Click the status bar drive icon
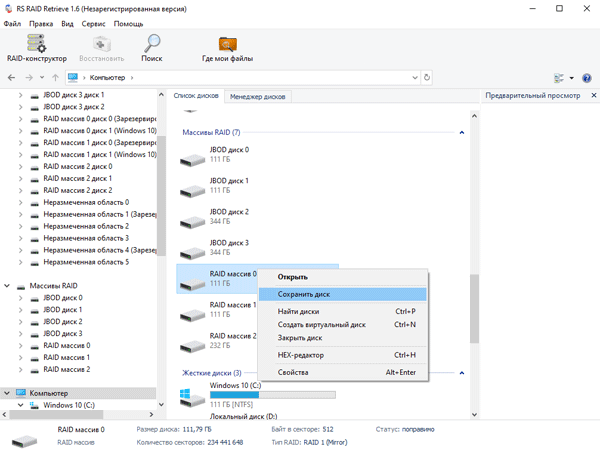 [24, 442]
